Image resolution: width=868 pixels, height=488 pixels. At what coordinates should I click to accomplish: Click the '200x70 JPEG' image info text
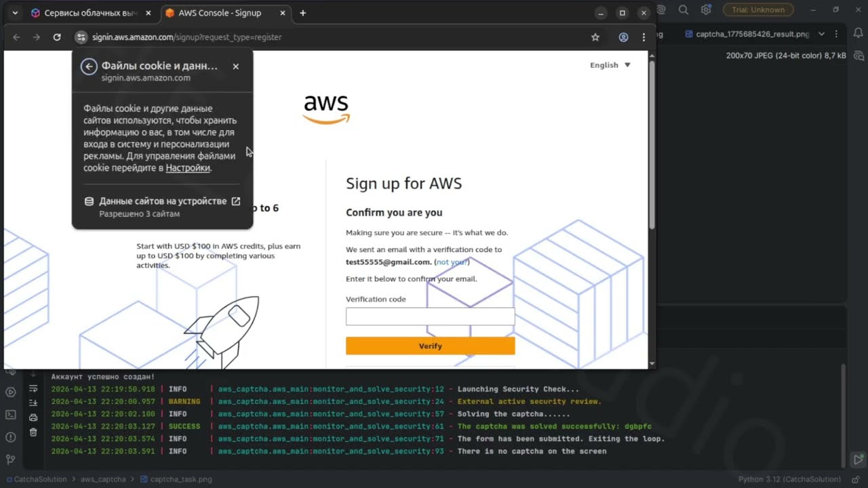coord(786,56)
